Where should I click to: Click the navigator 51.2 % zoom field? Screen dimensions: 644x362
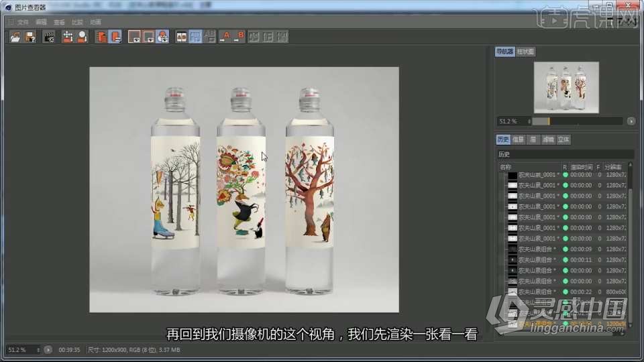click(512, 121)
